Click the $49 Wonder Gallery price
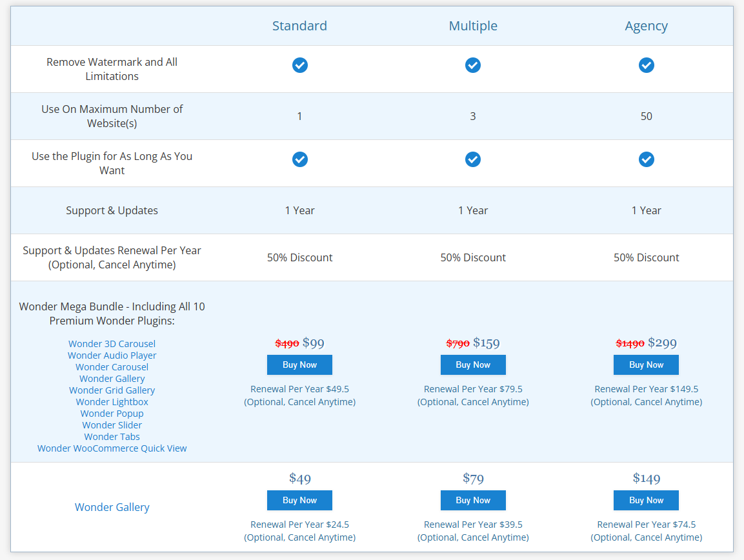The width and height of the screenshot is (744, 560). point(300,478)
